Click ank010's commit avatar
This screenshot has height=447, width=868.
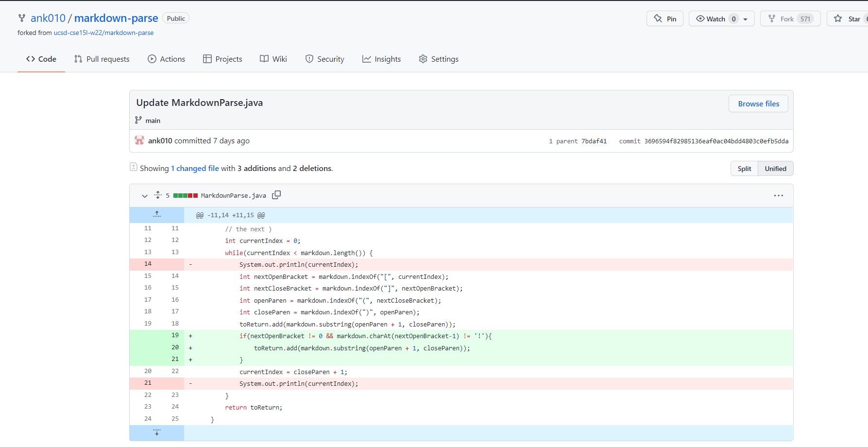[139, 140]
